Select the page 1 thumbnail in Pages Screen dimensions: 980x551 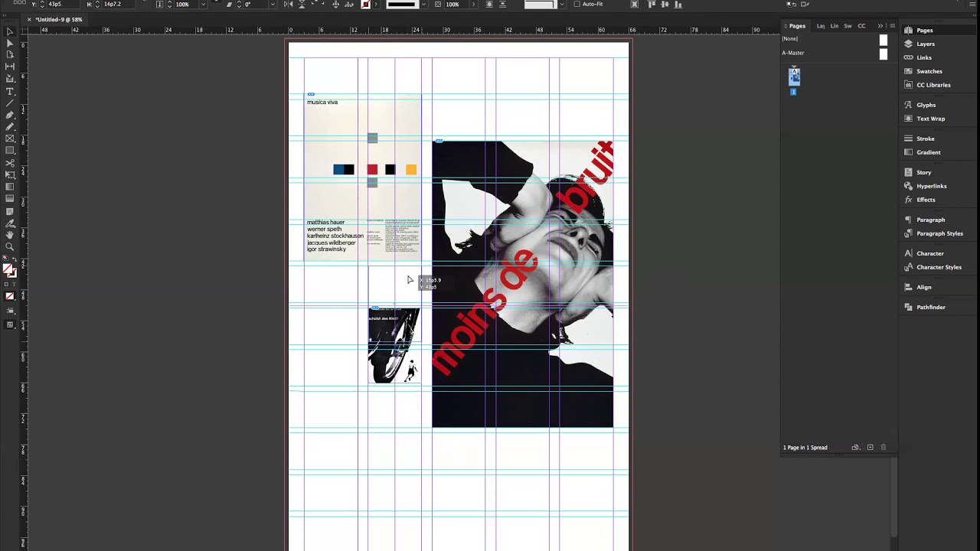tap(794, 77)
